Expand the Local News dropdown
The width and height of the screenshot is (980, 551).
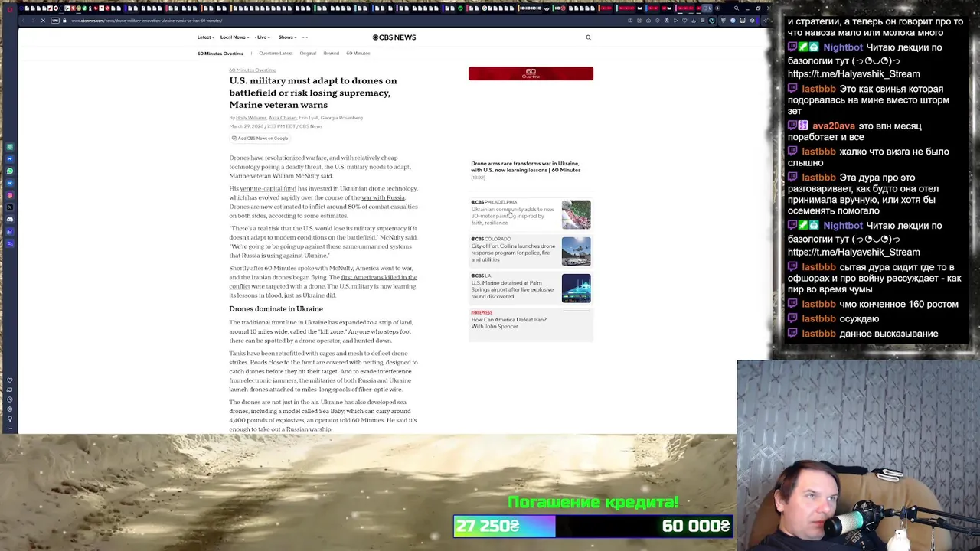234,37
